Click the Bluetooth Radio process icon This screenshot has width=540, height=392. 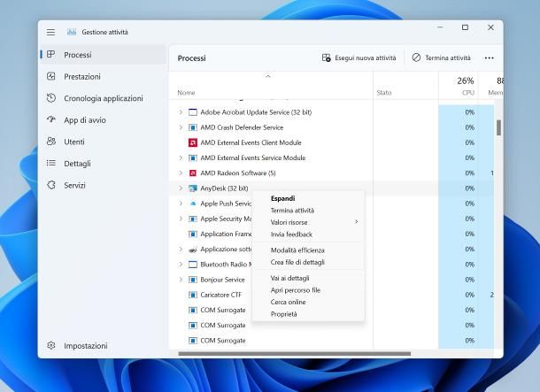[x=193, y=265]
